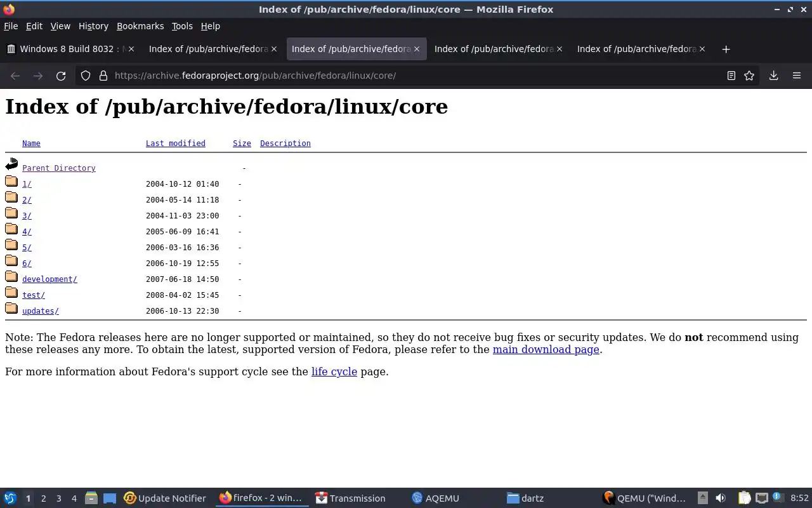
Task: Open volume control speaker icon
Action: pyautogui.click(x=721, y=498)
